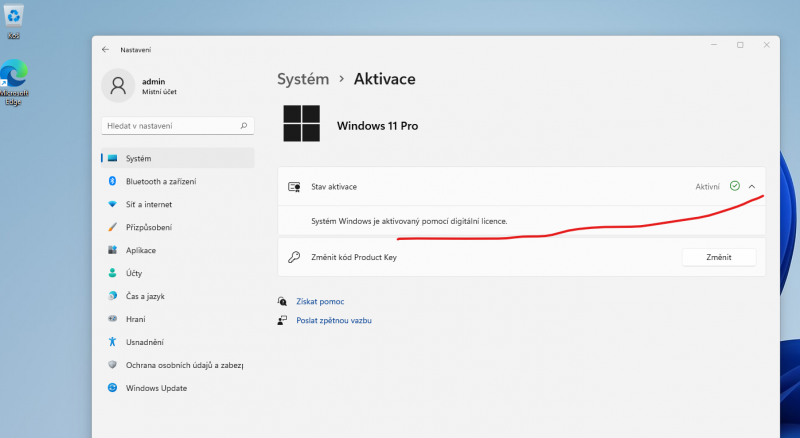Click the search magnifier icon
Image resolution: width=800 pixels, height=438 pixels.
[x=244, y=126]
